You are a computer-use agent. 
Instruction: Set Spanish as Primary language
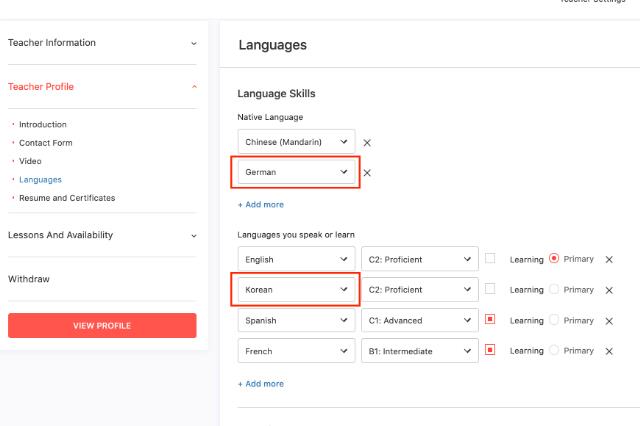point(554,320)
